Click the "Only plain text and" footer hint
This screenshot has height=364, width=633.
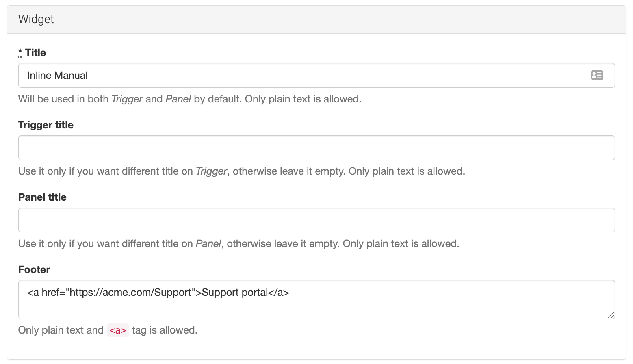pyautogui.click(x=61, y=330)
